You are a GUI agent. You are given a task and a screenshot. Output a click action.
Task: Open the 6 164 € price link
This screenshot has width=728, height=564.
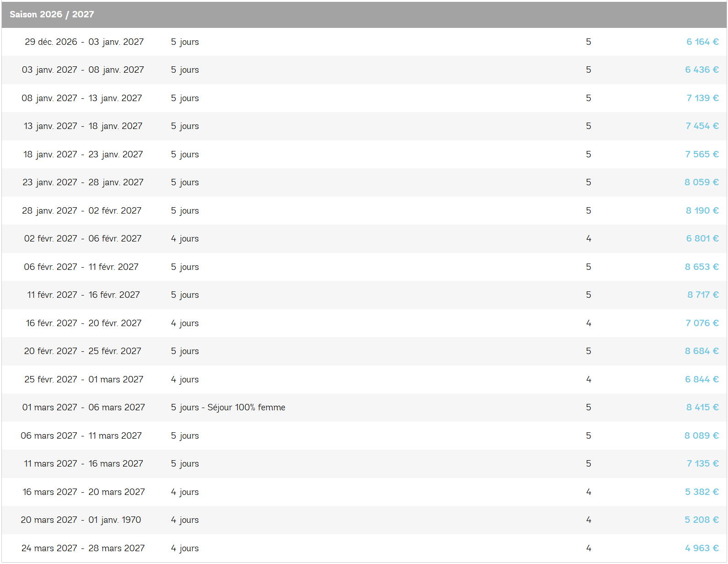point(702,42)
